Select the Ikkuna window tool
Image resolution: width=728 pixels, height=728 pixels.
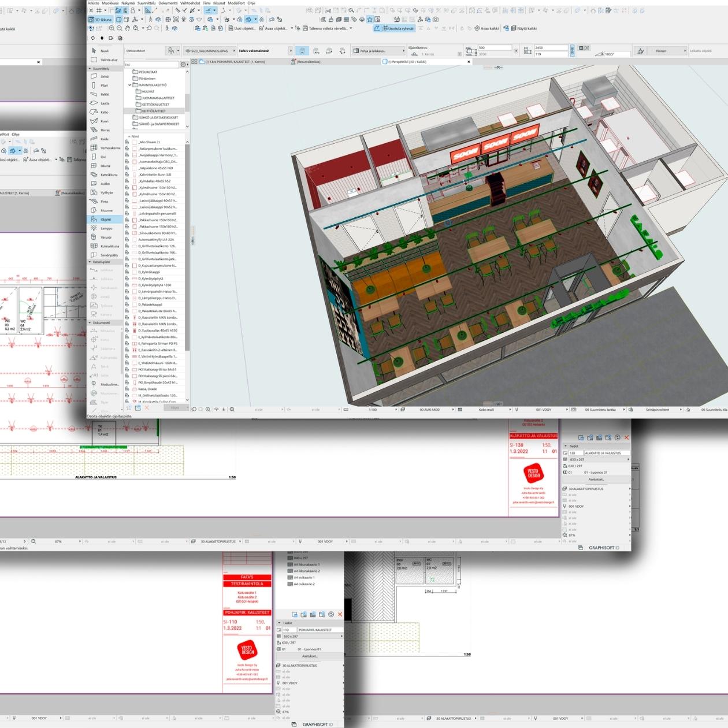coord(105,166)
